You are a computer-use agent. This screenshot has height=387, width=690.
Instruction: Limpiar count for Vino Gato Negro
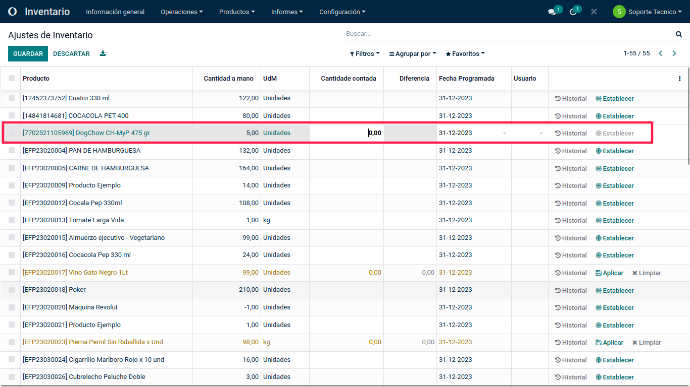[646, 273]
